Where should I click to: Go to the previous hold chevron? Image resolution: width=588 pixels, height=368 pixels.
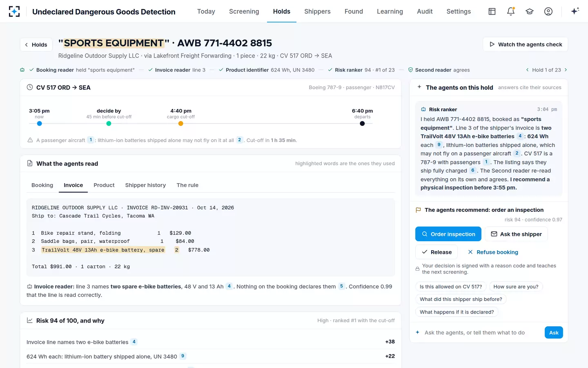point(527,70)
